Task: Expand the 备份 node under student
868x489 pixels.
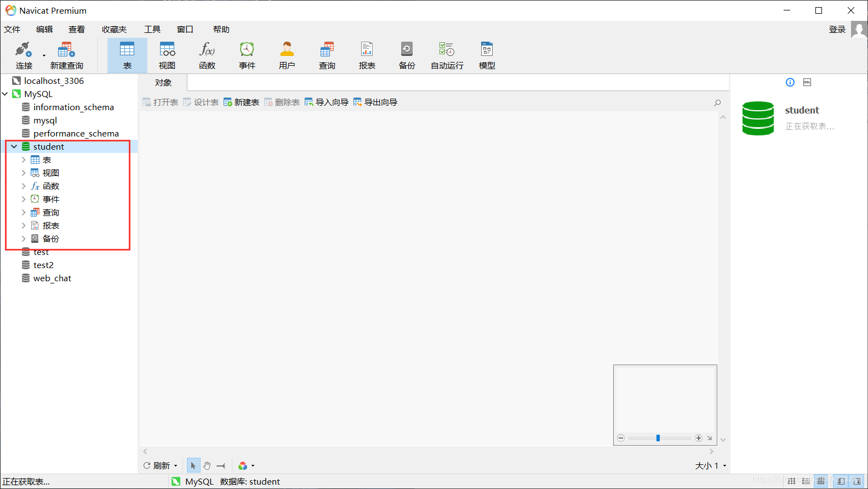Action: (24, 239)
